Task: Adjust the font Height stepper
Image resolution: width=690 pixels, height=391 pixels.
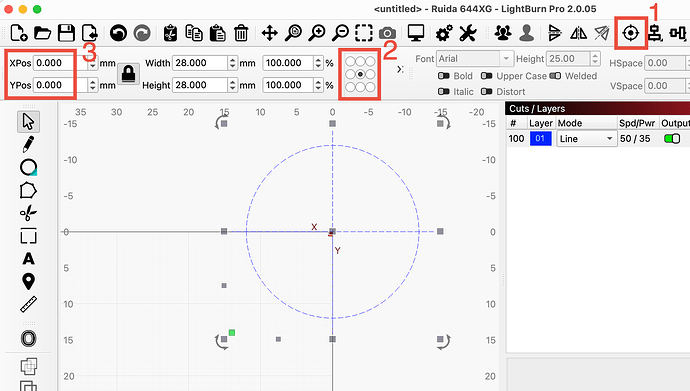Action: click(x=595, y=58)
